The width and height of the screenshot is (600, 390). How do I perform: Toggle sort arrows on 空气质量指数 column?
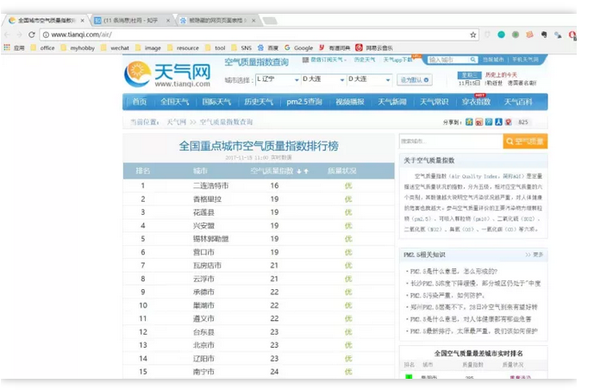coord(302,171)
